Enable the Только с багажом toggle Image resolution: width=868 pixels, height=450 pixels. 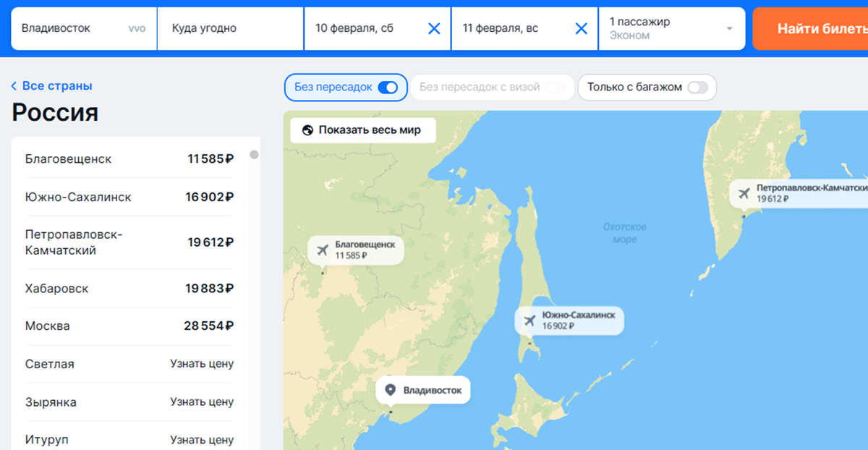point(697,87)
